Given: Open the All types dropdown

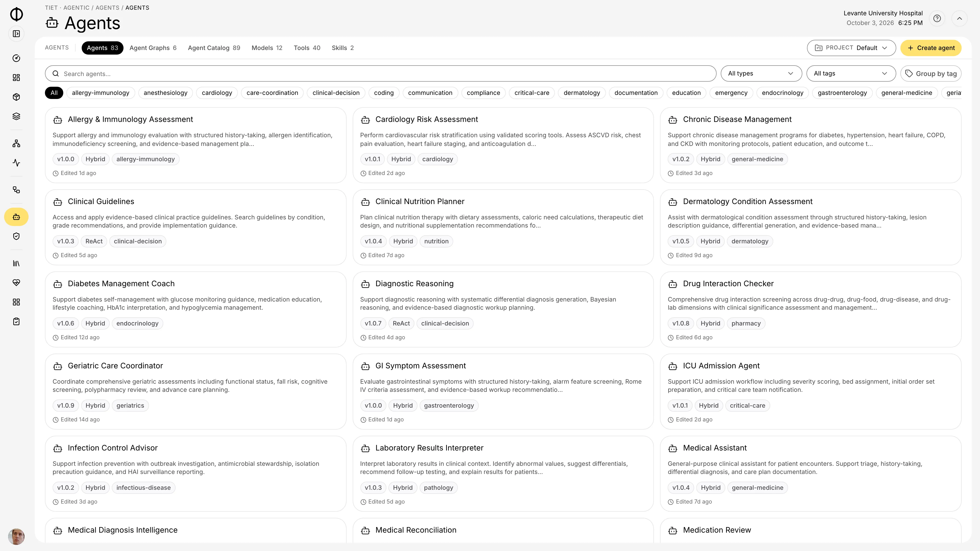Looking at the screenshot, I should click(x=761, y=74).
